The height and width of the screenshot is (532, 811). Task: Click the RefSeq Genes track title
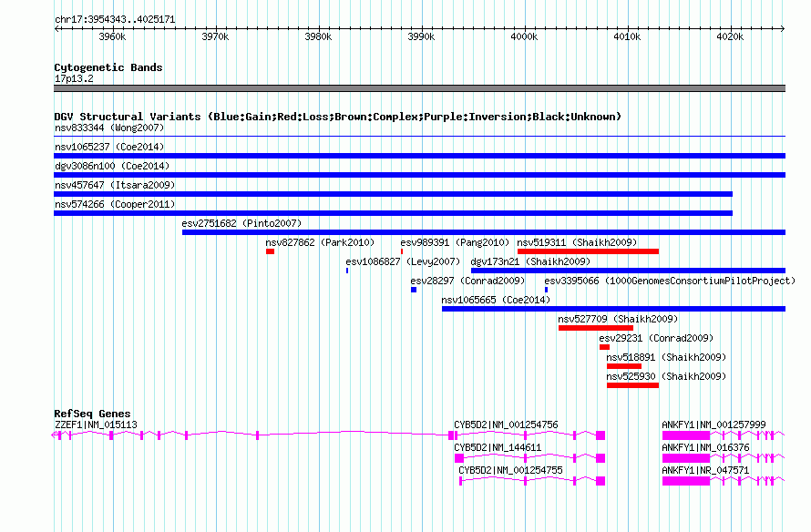coord(92,414)
